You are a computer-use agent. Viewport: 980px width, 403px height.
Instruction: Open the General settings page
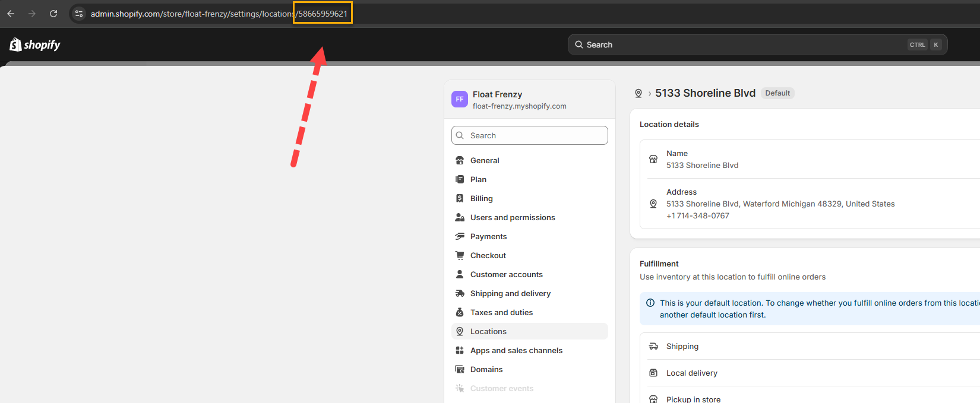coord(485,160)
